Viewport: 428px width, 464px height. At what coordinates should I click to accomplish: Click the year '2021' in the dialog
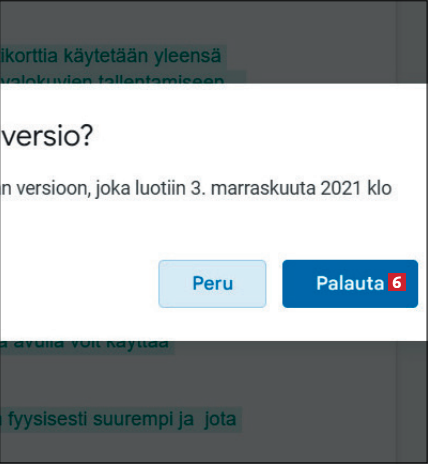(x=341, y=188)
